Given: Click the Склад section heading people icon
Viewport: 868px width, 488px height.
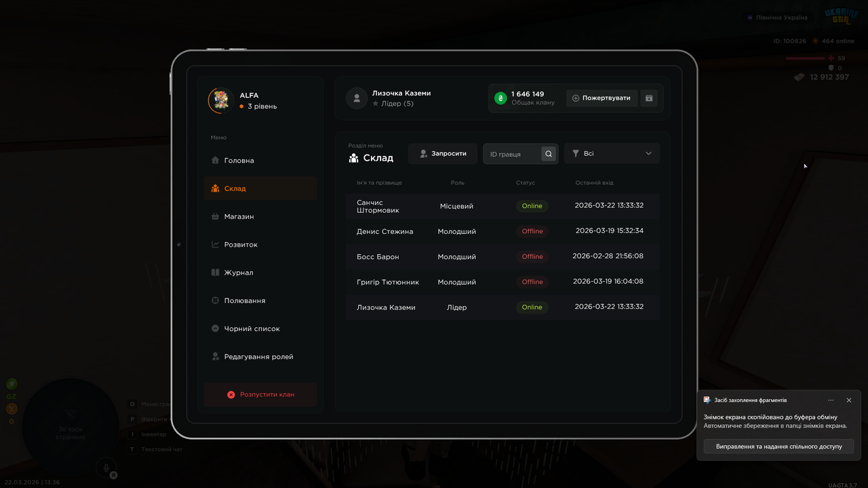Looking at the screenshot, I should (x=353, y=158).
